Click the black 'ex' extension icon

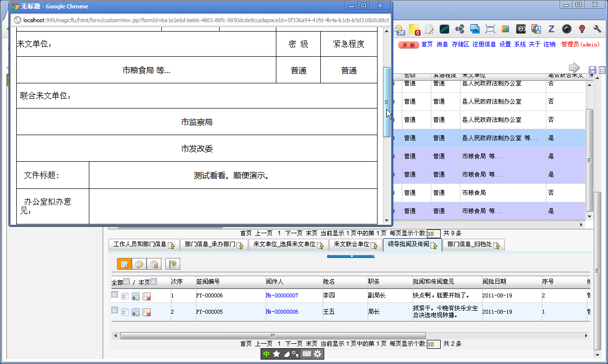521,29
